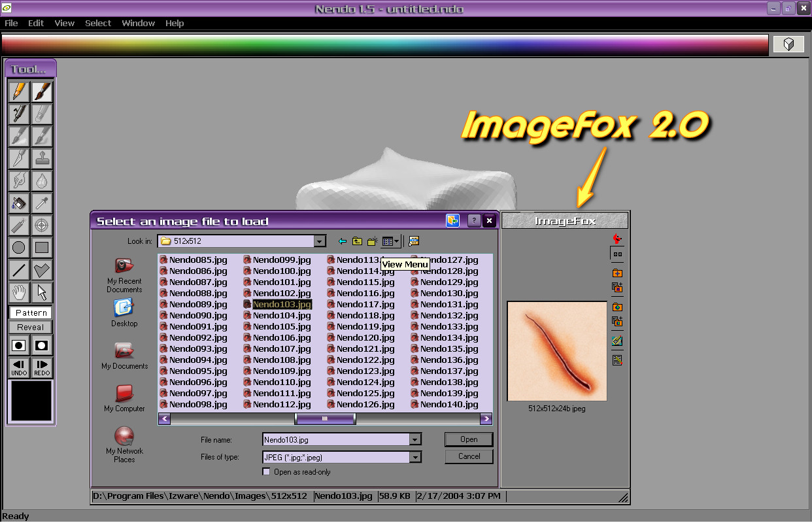Click the UNDO button in toolbox
Image resolution: width=812 pixels, height=523 pixels.
pos(19,367)
